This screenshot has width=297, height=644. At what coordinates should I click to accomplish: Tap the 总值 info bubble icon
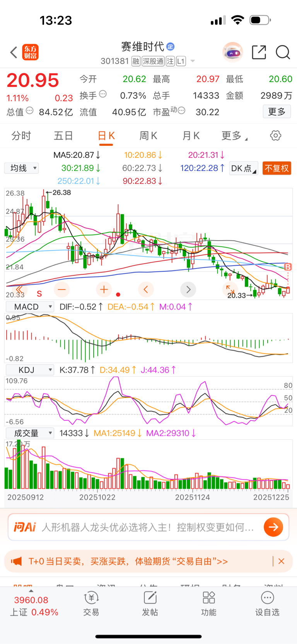click(29, 111)
